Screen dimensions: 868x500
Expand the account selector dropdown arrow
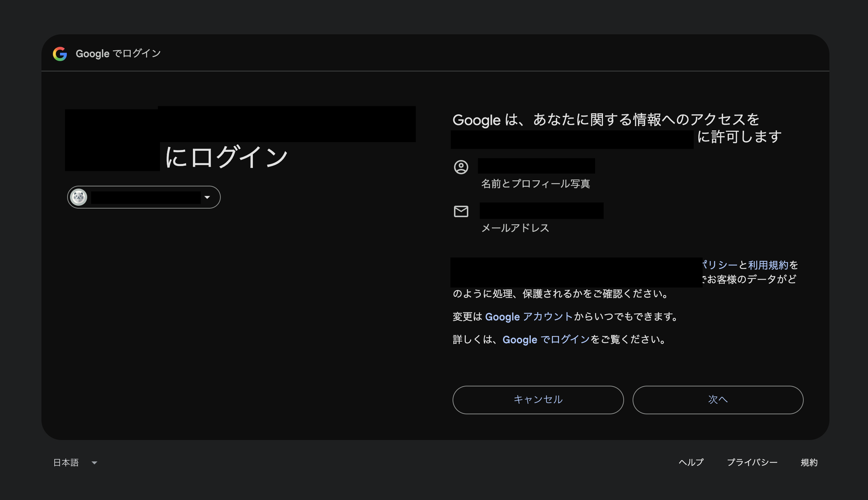(207, 197)
